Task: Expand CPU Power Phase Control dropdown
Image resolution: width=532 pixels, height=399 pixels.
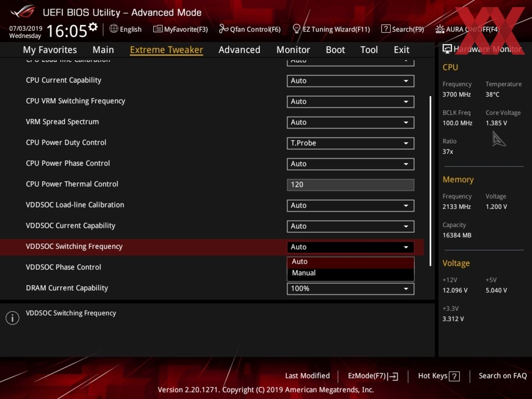Action: tap(350, 164)
